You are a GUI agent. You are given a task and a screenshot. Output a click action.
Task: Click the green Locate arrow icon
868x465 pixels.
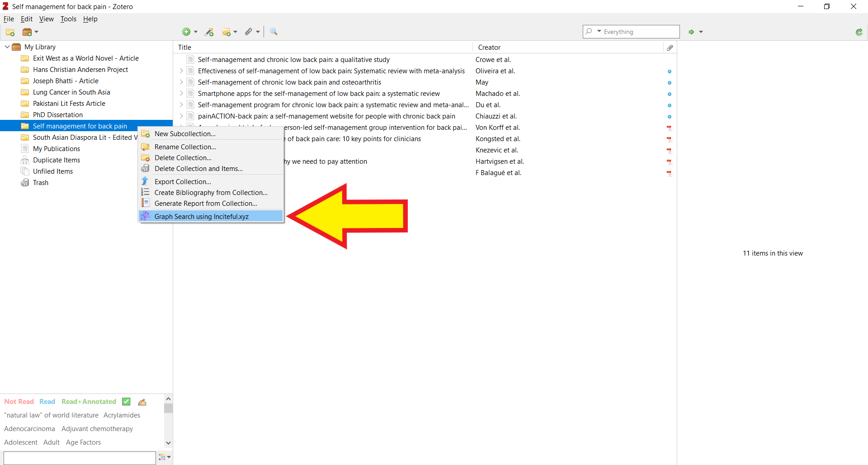click(x=691, y=32)
